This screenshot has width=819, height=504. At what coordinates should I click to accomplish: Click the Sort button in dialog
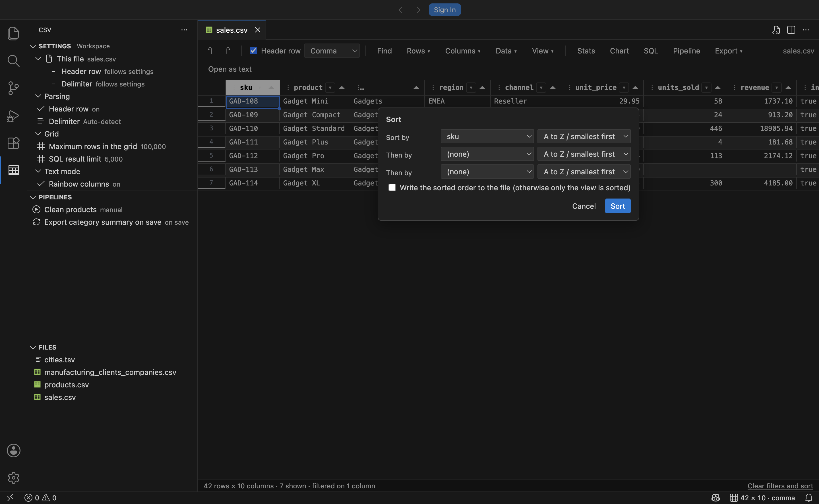pyautogui.click(x=617, y=206)
